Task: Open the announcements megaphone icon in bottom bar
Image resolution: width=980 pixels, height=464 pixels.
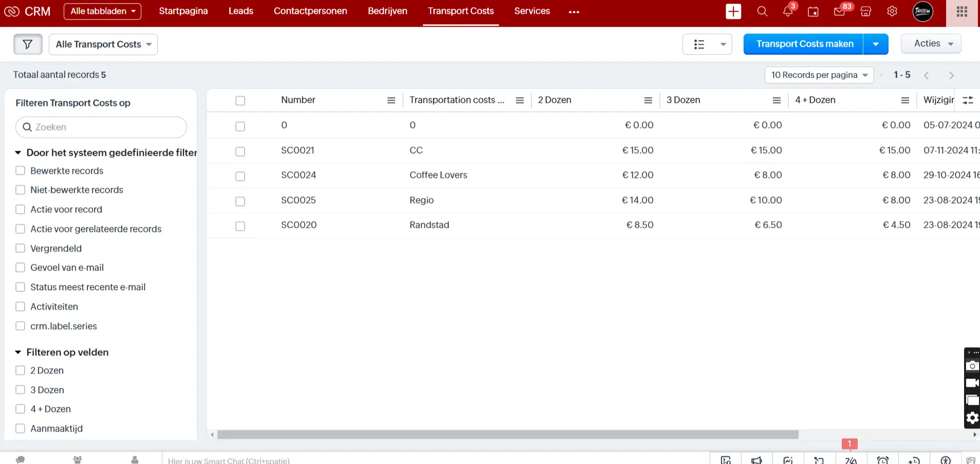Action: click(756, 459)
